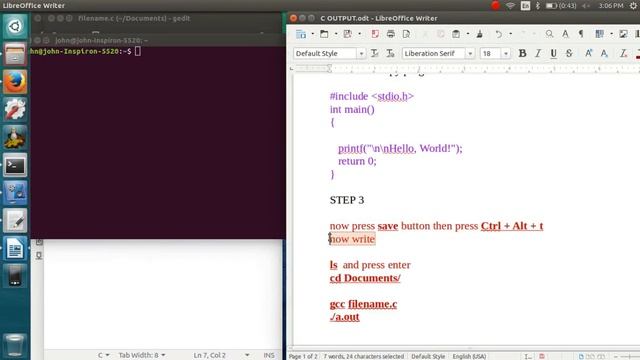This screenshot has width=640, height=360.
Task: Open the C language selector in gedit
Action: 103,355
